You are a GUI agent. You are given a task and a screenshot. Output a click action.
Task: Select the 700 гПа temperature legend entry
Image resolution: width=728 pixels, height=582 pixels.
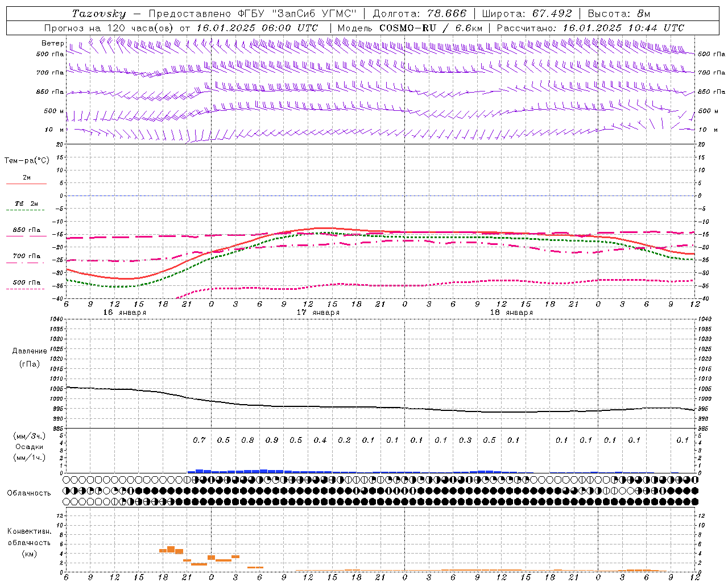tap(26, 256)
